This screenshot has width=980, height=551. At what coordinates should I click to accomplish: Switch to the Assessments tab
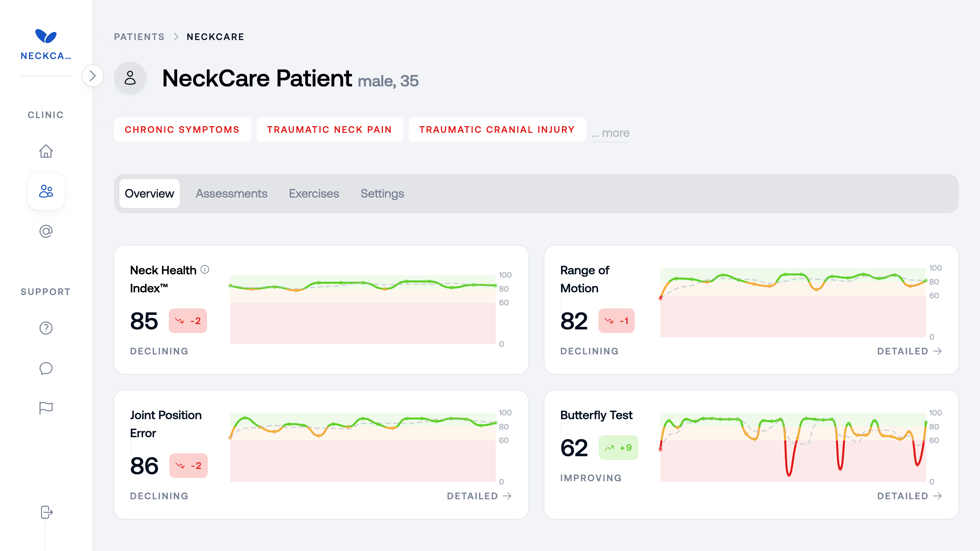(231, 194)
